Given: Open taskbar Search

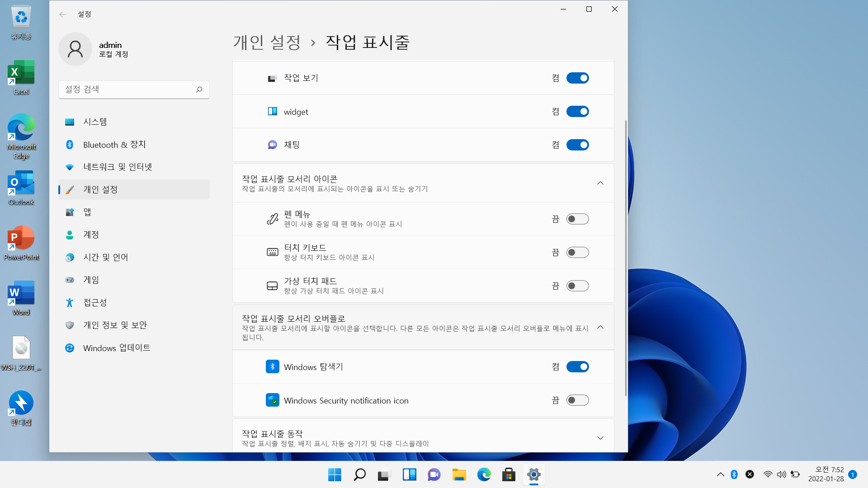Looking at the screenshot, I should [x=359, y=475].
